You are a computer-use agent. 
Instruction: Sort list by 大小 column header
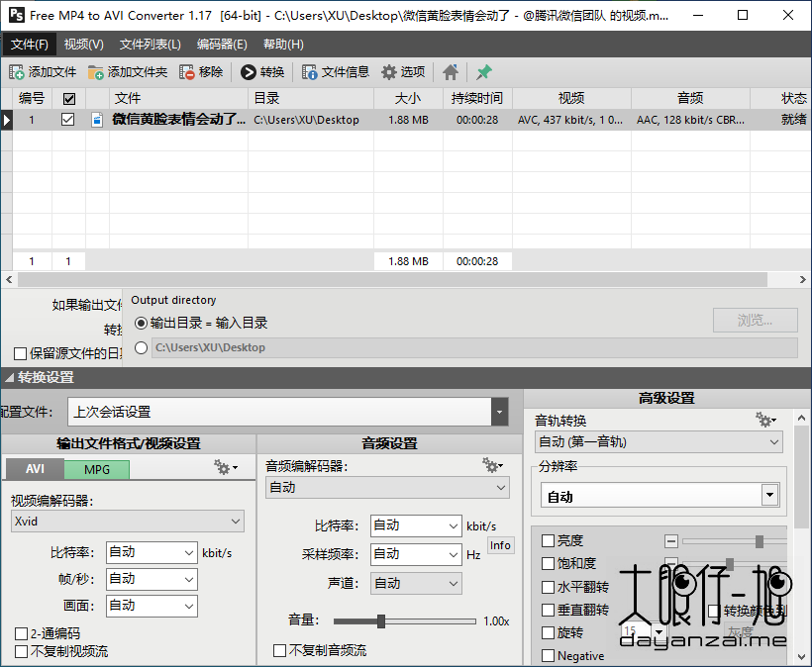tap(408, 98)
